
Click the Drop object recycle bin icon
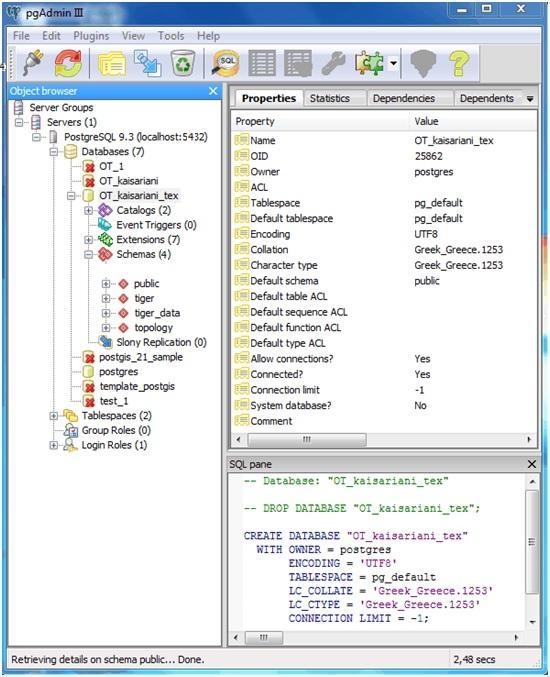coord(183,63)
